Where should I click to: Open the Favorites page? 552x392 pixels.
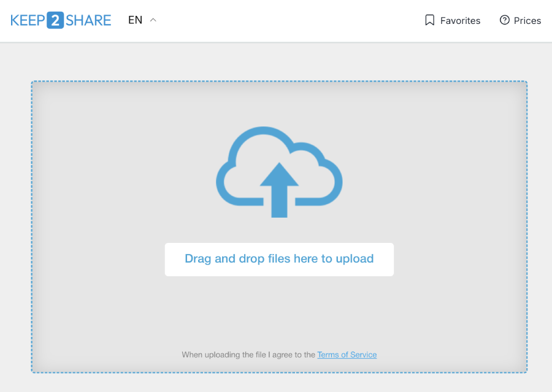click(460, 21)
